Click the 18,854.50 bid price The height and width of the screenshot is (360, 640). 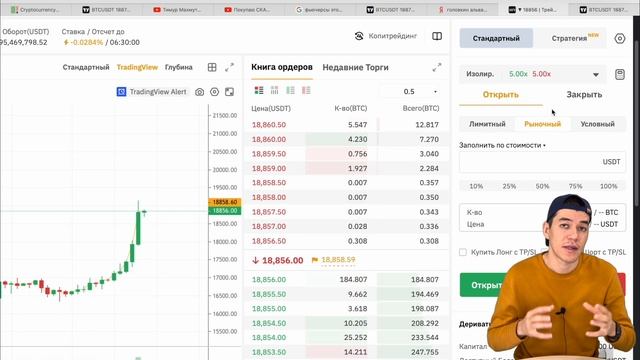tap(269, 323)
